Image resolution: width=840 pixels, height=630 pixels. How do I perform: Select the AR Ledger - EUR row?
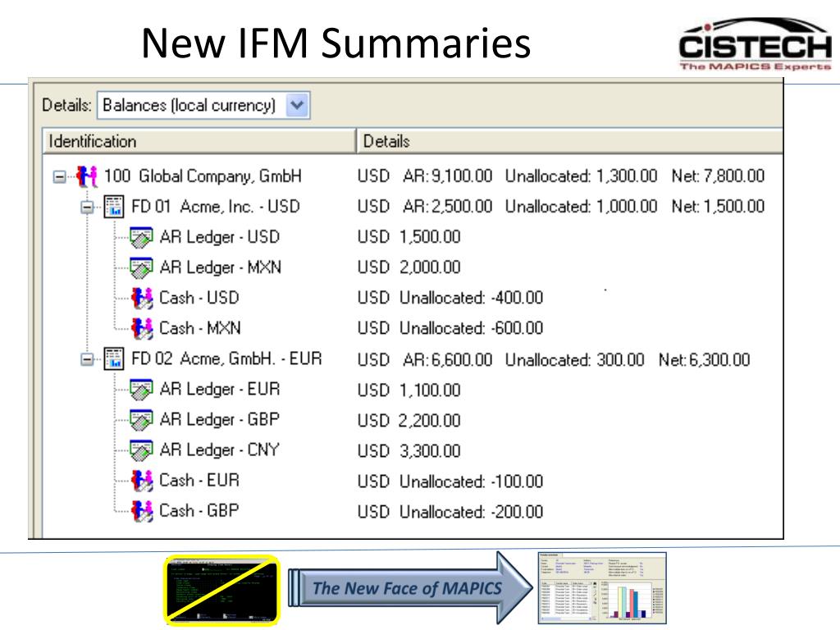413,390
